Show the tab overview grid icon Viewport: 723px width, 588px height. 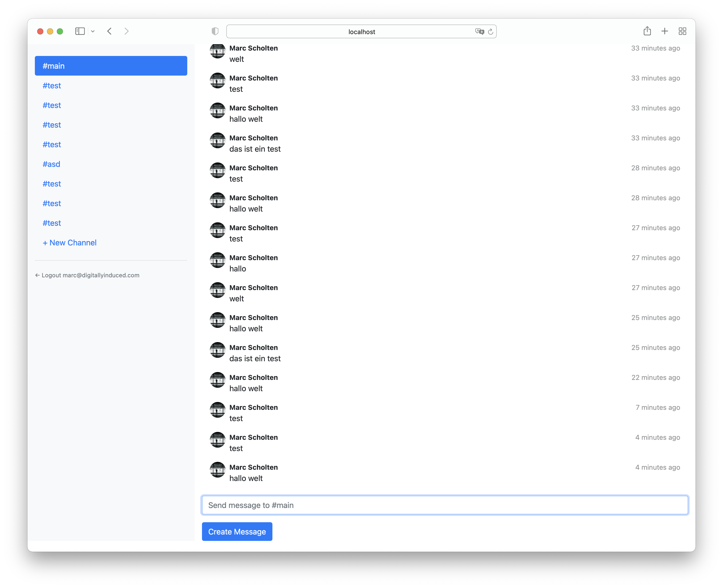[x=682, y=31]
